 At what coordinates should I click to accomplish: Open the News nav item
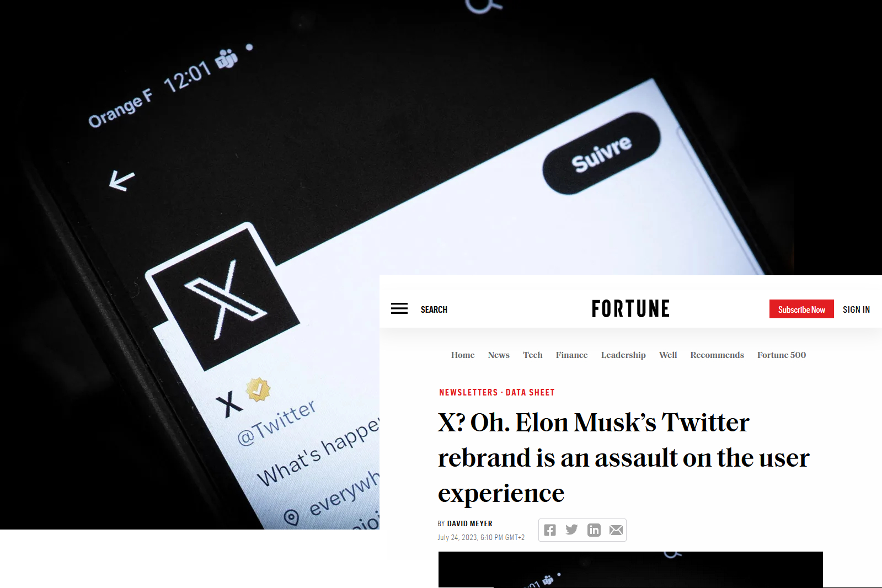coord(499,355)
